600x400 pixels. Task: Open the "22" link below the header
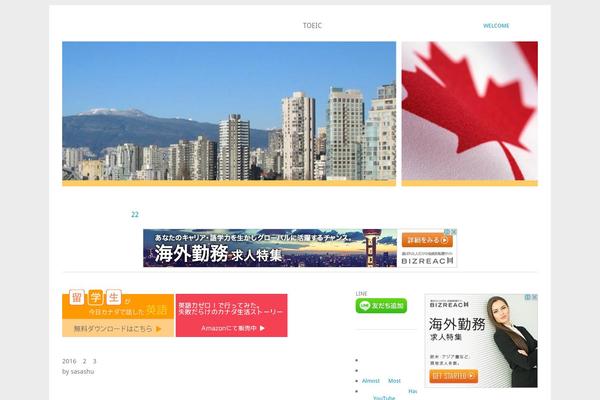click(135, 214)
